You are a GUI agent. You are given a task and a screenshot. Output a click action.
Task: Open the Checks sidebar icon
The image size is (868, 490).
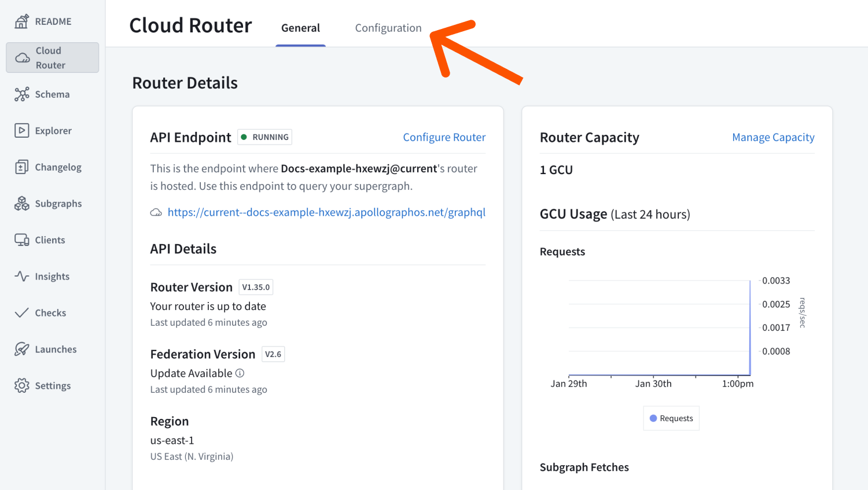(x=21, y=312)
